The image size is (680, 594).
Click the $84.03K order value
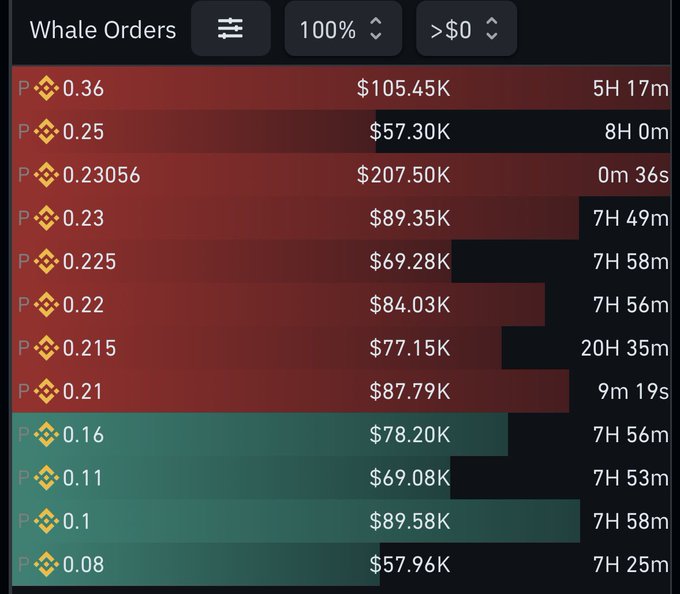pyautogui.click(x=410, y=305)
